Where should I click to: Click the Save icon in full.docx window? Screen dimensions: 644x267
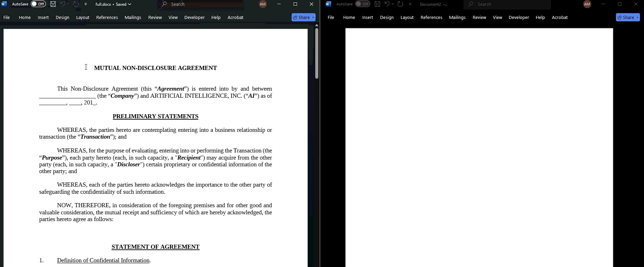tap(53, 4)
